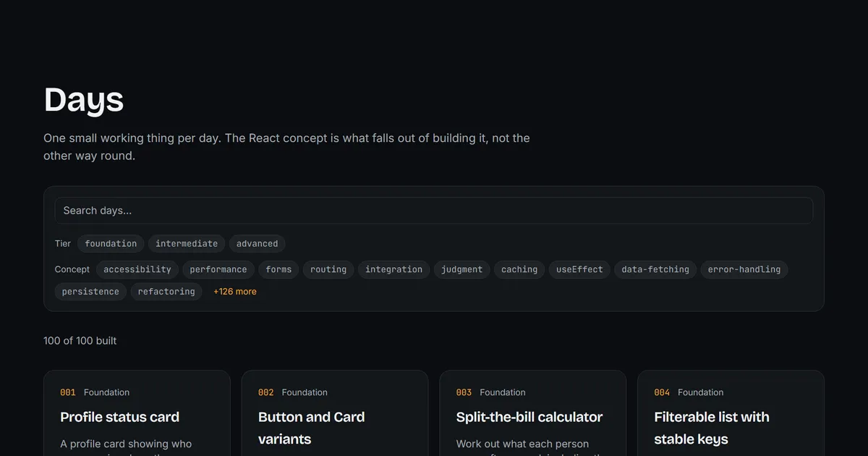Apply the error-handling concept filter
Image resolution: width=868 pixels, height=456 pixels.
(x=744, y=269)
